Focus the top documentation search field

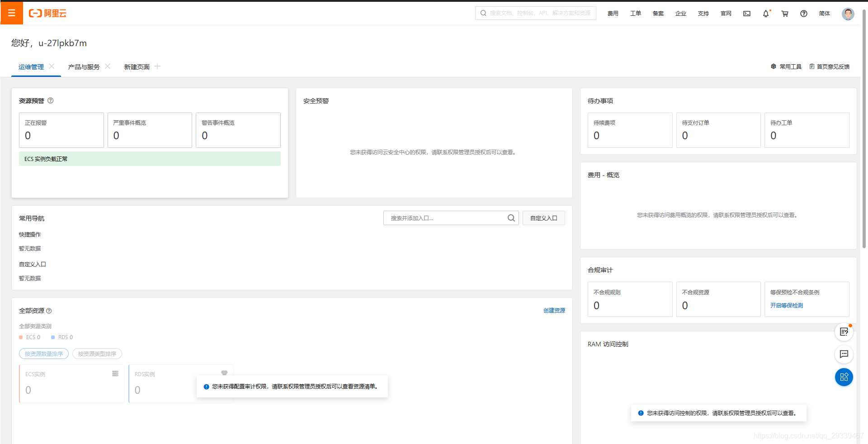click(536, 13)
